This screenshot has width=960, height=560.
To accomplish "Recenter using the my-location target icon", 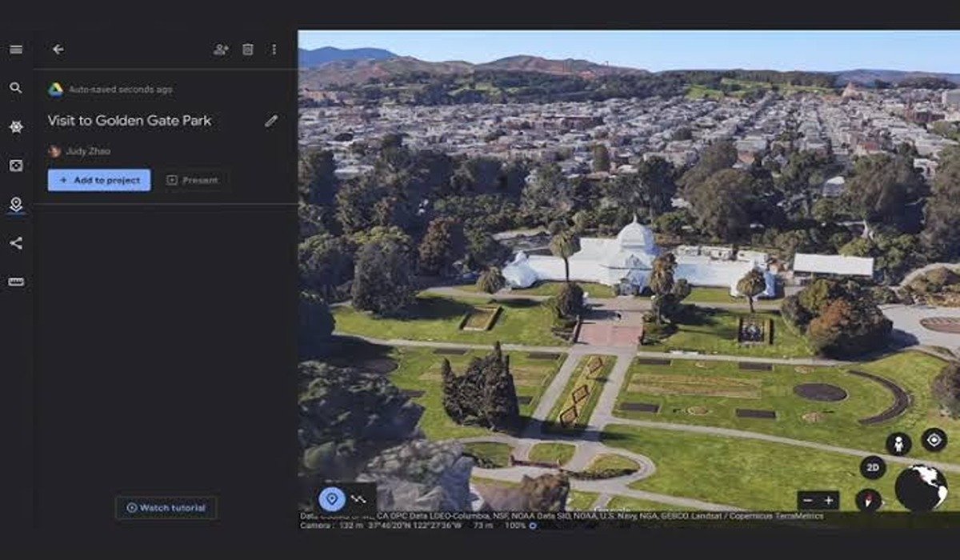I will (932, 440).
